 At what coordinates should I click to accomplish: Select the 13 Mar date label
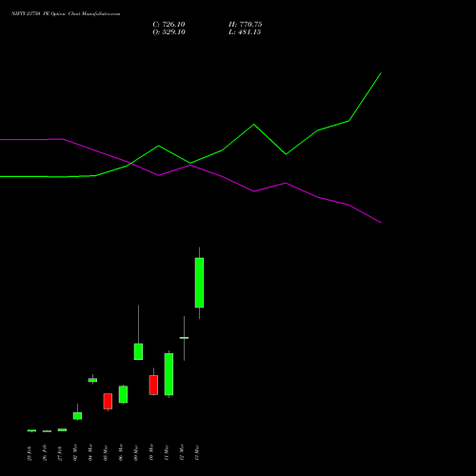pyautogui.click(x=197, y=452)
